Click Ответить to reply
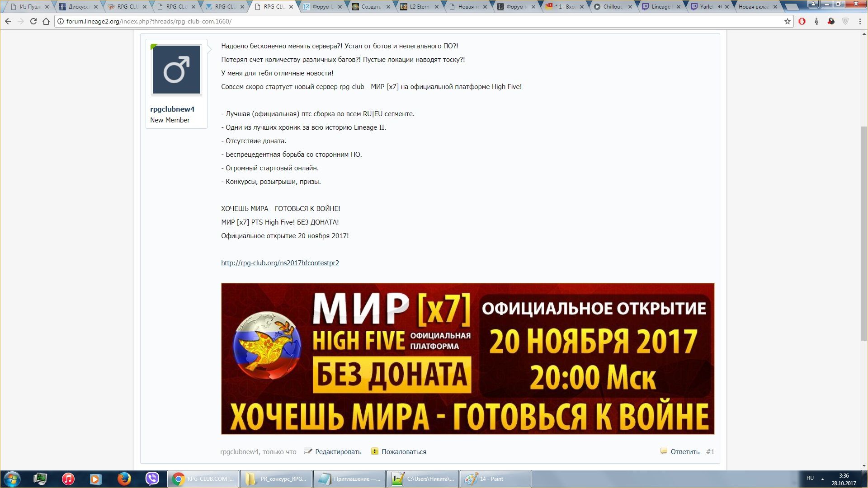The image size is (868, 488). pyautogui.click(x=684, y=452)
